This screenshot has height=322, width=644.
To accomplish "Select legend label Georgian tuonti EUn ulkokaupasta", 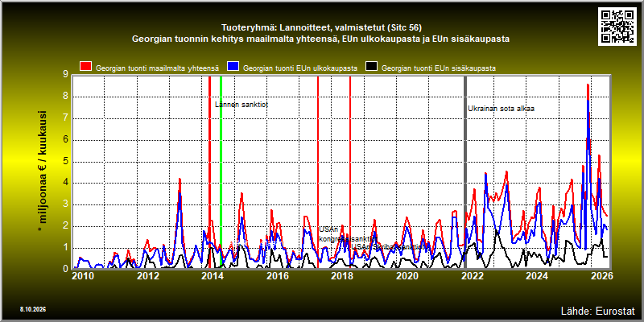I will (300, 68).
